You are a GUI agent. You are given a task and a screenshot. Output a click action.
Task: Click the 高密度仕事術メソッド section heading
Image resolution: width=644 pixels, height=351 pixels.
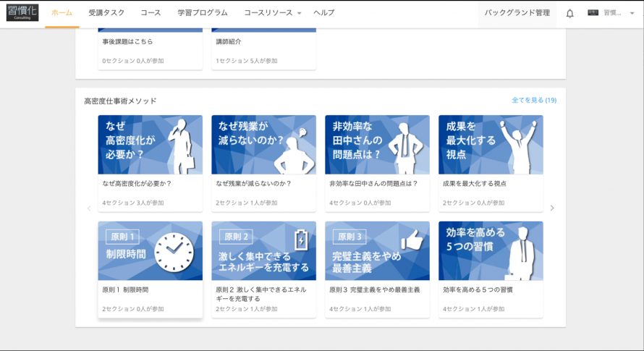[x=120, y=101]
